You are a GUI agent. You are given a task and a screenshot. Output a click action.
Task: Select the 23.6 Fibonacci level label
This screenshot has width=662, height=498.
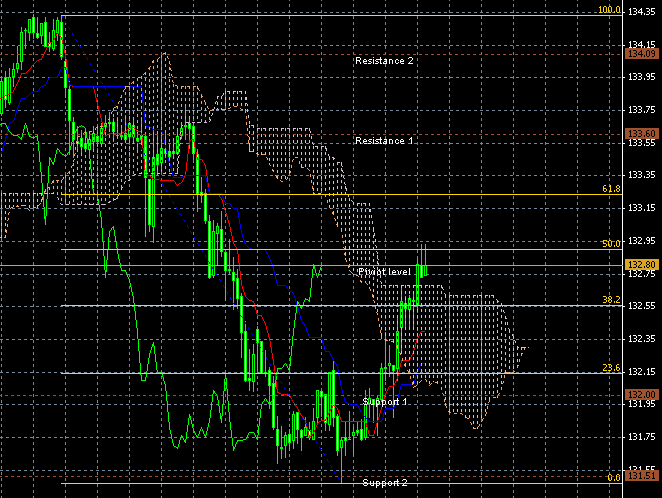[x=611, y=368]
